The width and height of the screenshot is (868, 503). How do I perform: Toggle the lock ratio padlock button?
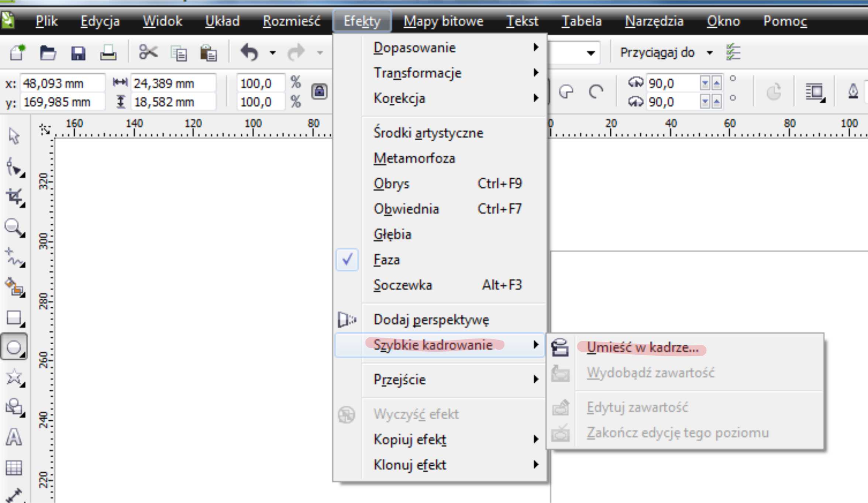click(319, 92)
